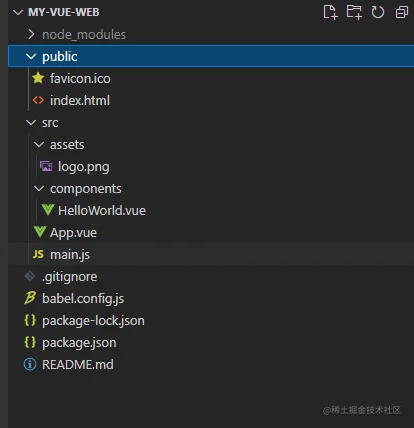
Task: Click the JS icon beside main.js
Action: point(38,254)
